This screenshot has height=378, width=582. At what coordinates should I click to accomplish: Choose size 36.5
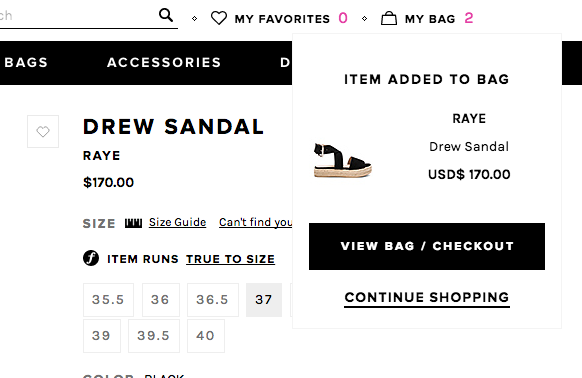[x=213, y=300]
